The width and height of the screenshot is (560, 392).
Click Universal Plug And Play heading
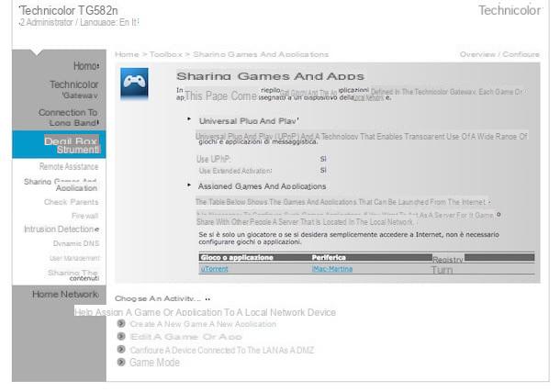click(x=249, y=121)
